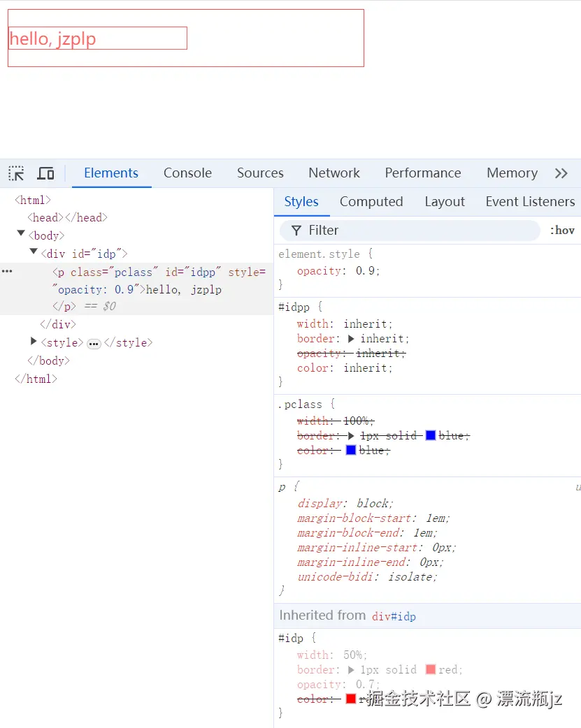This screenshot has height=728, width=581.
Task: Expand the border shorthand in #idp rule
Action: (350, 669)
